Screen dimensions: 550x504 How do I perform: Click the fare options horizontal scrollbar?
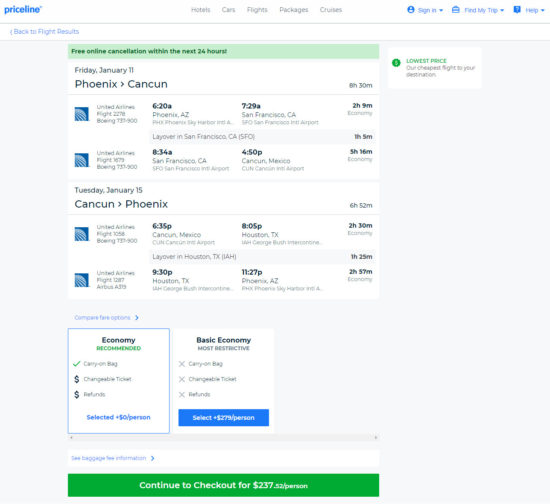[223, 437]
